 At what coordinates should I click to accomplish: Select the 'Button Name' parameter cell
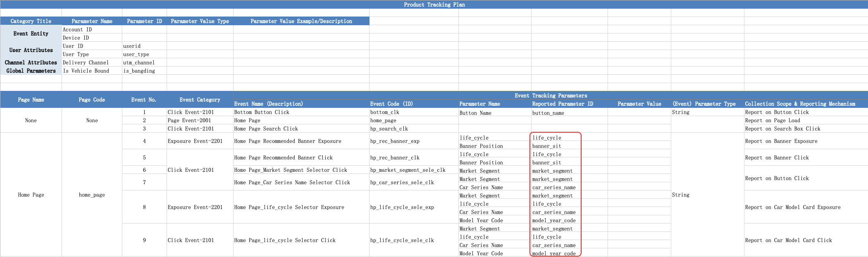[495, 112]
